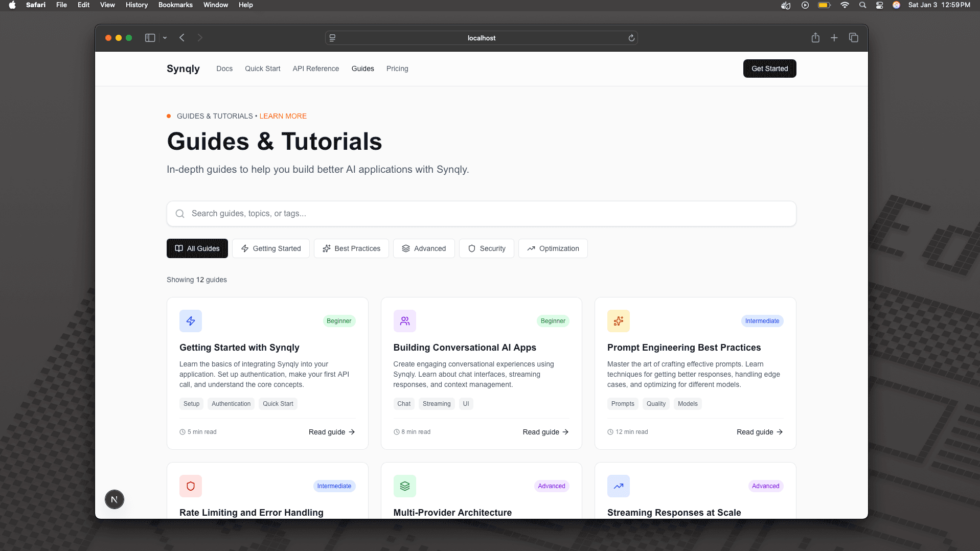The height and width of the screenshot is (551, 980).
Task: Open Safari Bookmarks menu
Action: tap(175, 5)
